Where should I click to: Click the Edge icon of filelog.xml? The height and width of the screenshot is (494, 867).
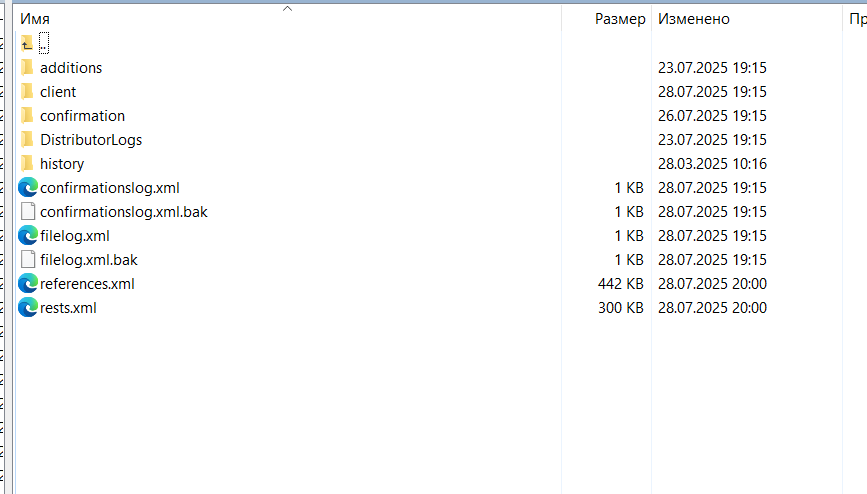pos(28,236)
